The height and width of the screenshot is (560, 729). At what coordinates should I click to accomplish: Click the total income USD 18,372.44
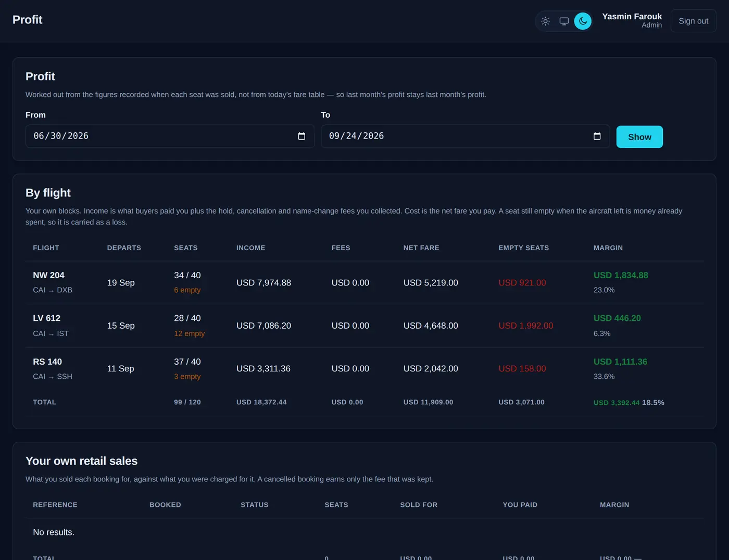(261, 402)
